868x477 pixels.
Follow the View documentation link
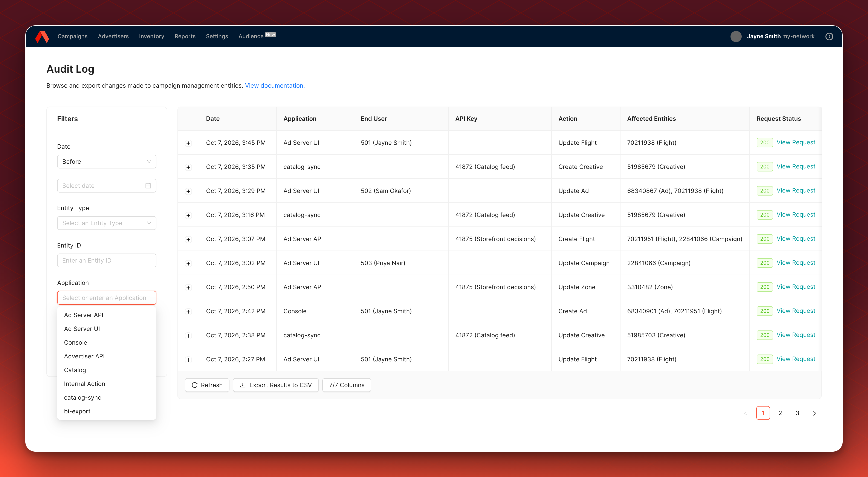(275, 86)
